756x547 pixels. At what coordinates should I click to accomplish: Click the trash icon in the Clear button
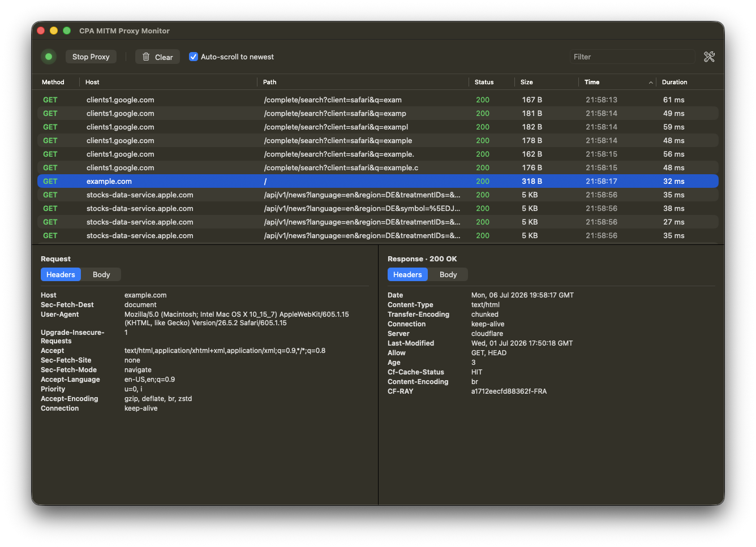click(146, 57)
